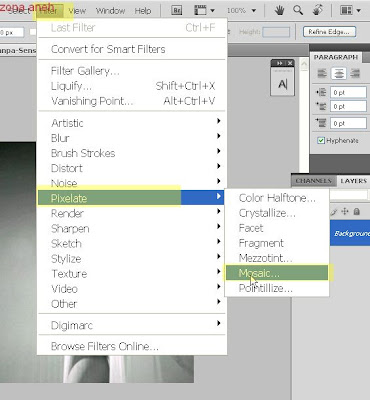This screenshot has height=400, width=370.
Task: Open the Character panel A icon
Action: tap(282, 84)
